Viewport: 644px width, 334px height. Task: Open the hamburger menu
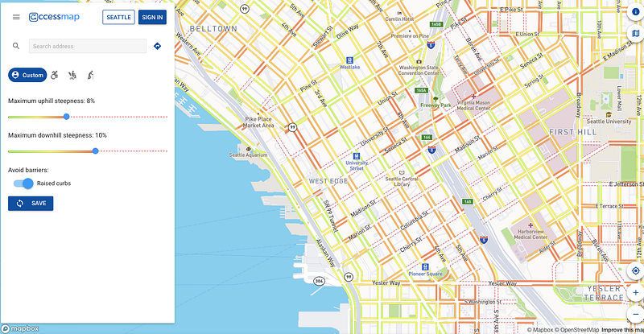(16, 17)
